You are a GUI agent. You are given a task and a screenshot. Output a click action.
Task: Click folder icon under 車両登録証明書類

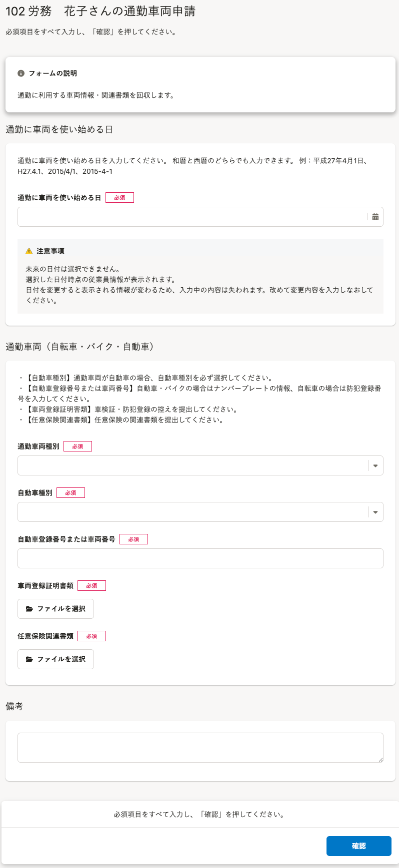(x=29, y=609)
